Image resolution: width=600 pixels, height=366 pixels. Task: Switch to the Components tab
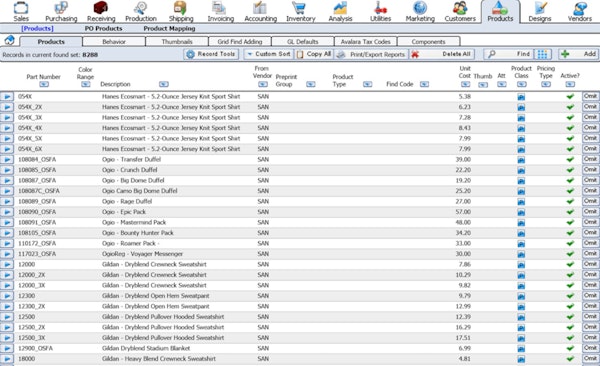pos(428,41)
